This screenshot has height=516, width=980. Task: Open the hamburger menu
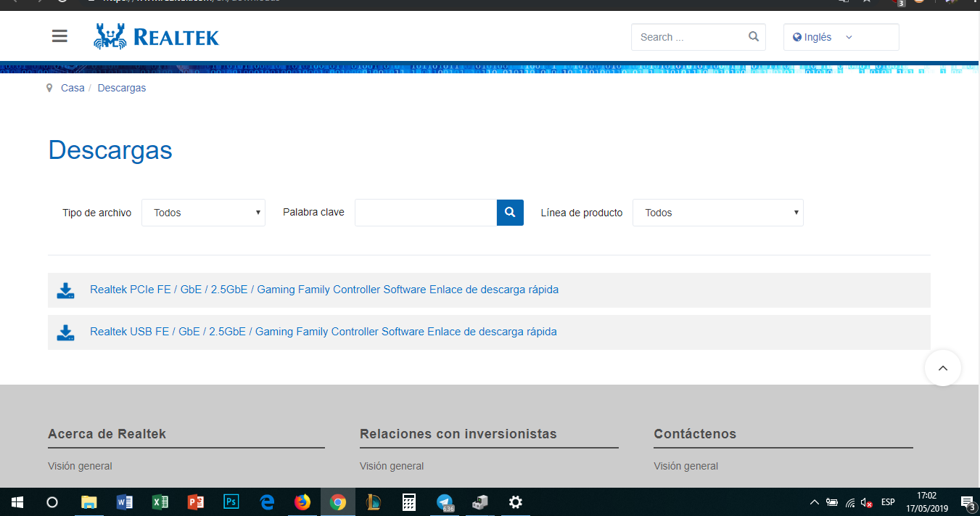59,36
